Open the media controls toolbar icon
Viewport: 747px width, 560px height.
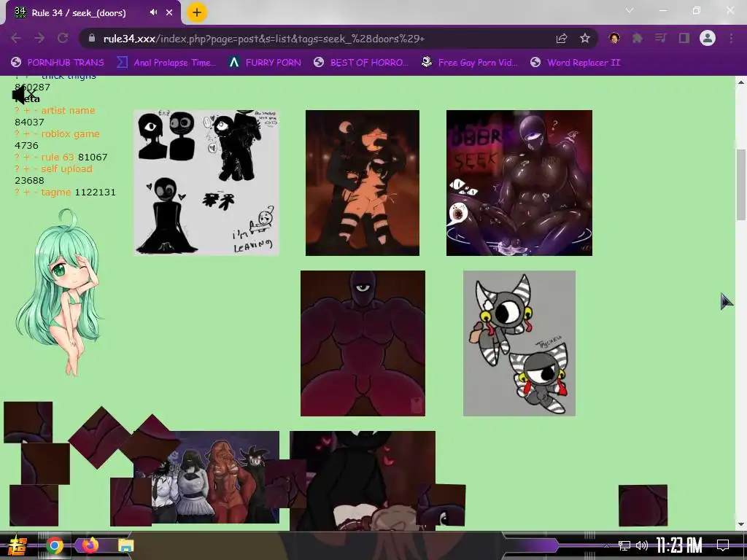660,38
